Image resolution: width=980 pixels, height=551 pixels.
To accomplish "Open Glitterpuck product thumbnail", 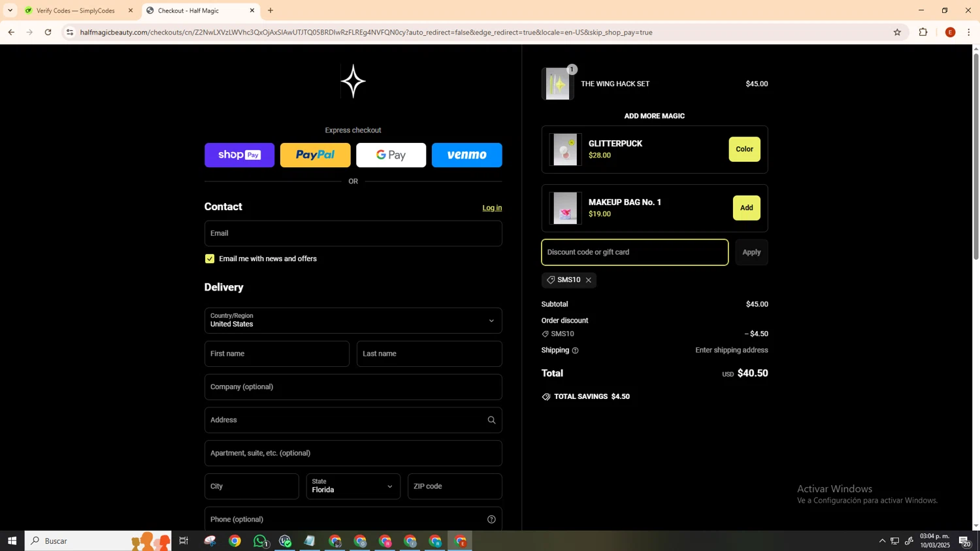I will coord(565,150).
